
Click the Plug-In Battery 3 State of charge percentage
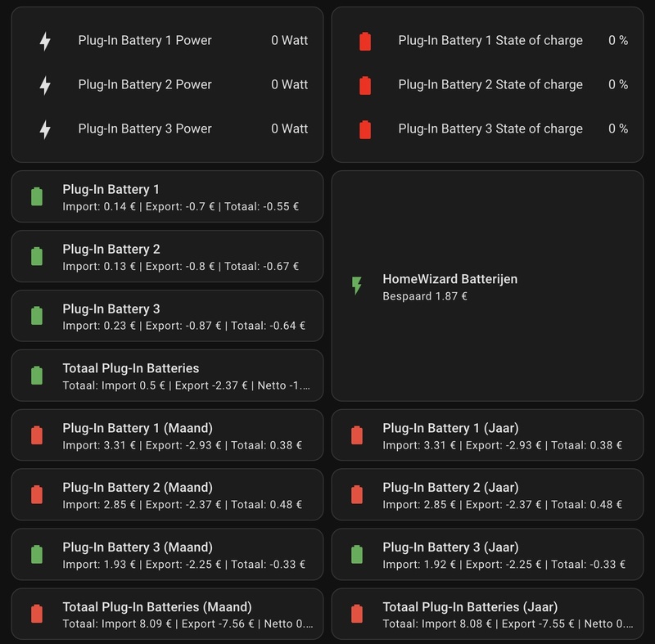618,128
